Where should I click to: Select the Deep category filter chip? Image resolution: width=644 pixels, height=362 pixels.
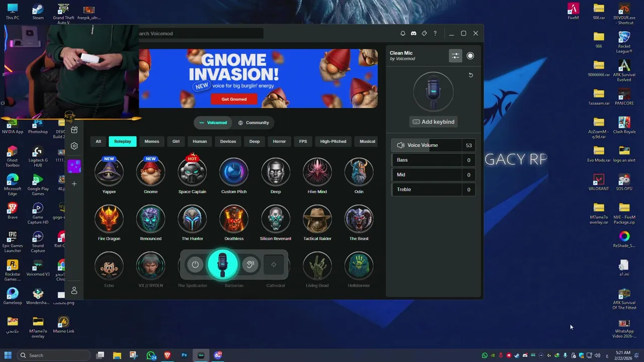[x=255, y=141]
